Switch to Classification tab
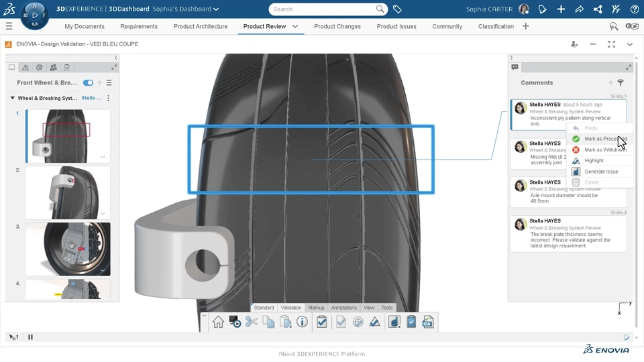This screenshot has height=362, width=644. [x=496, y=26]
